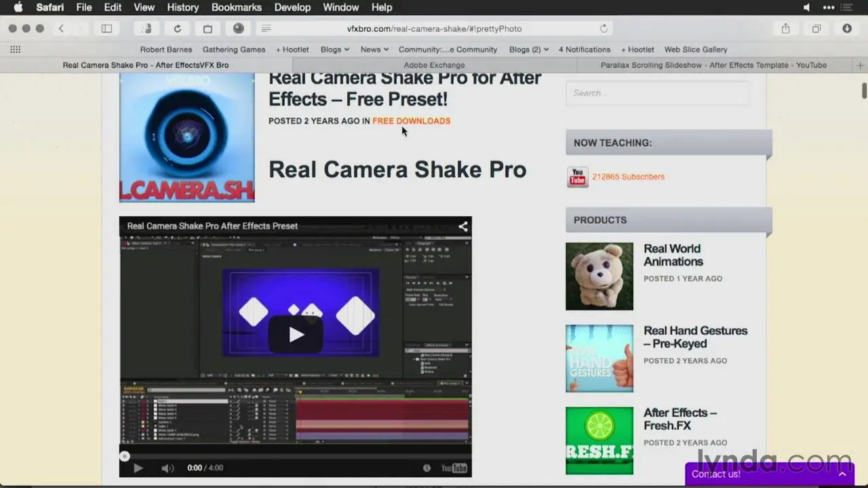
Task: Expand the Blogs (2) bookmarks folder
Action: pos(529,49)
